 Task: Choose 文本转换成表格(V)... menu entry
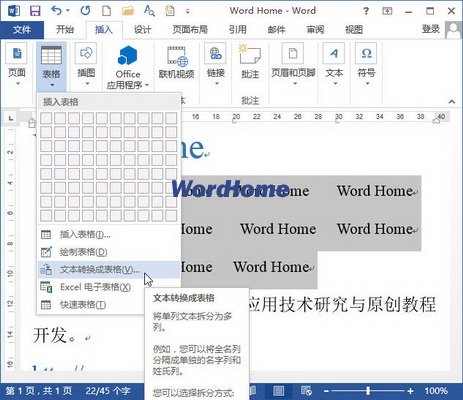click(109, 270)
